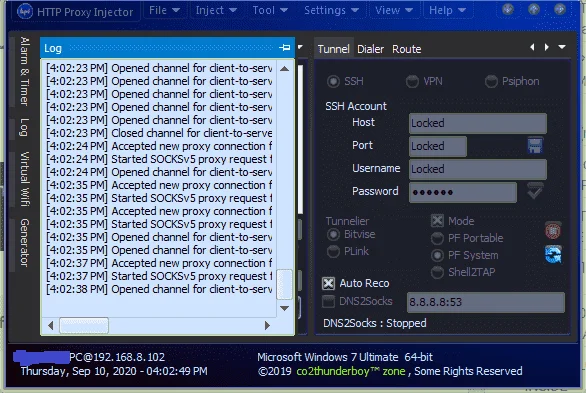Select the Bitvise tunnelier option

tap(333, 235)
